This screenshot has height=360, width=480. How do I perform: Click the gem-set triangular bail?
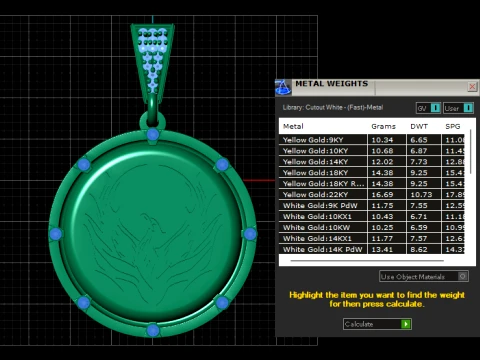pyautogui.click(x=153, y=62)
